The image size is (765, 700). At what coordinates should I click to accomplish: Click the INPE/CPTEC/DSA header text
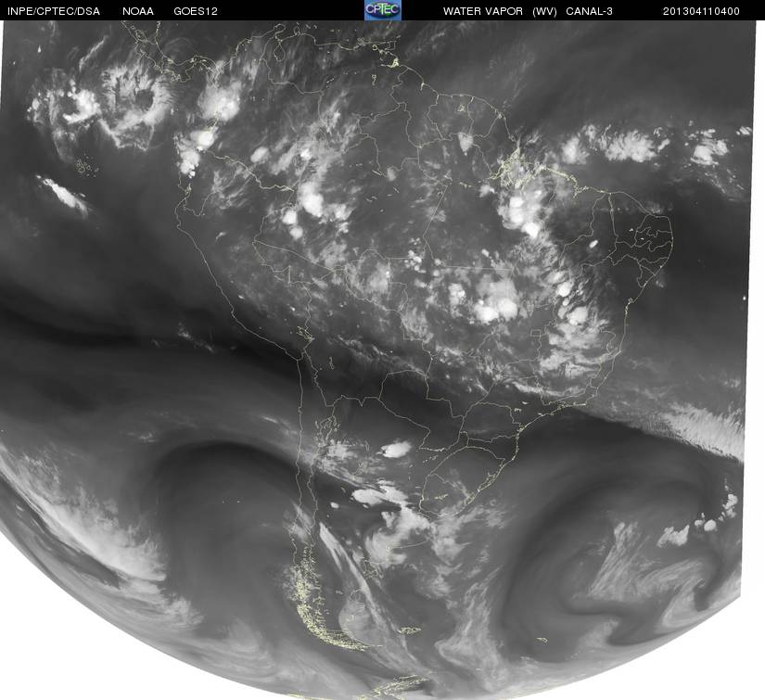coord(54,11)
